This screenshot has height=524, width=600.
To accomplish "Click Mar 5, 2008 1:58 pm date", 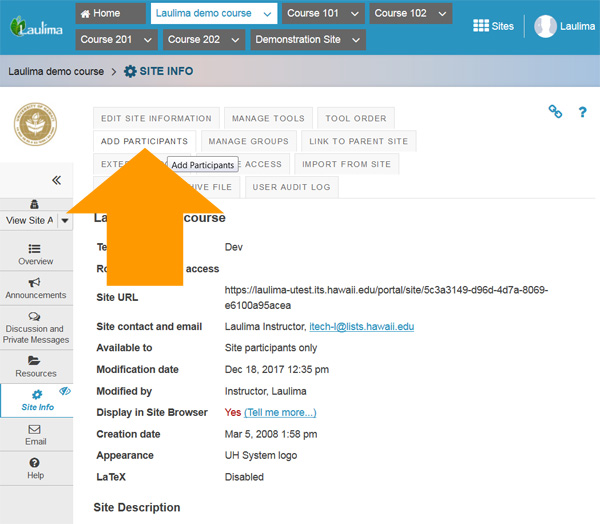I will 271,434.
